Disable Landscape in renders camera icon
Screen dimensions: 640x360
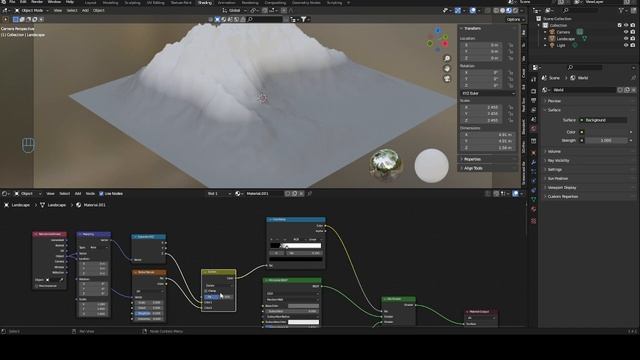coord(633,39)
